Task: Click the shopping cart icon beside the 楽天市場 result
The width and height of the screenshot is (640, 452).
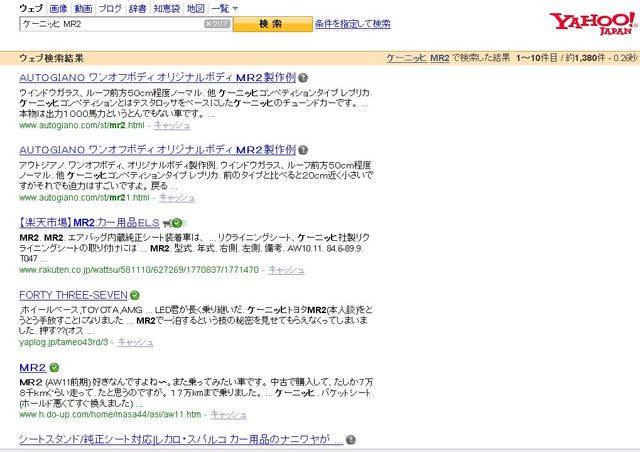Action: [167, 223]
